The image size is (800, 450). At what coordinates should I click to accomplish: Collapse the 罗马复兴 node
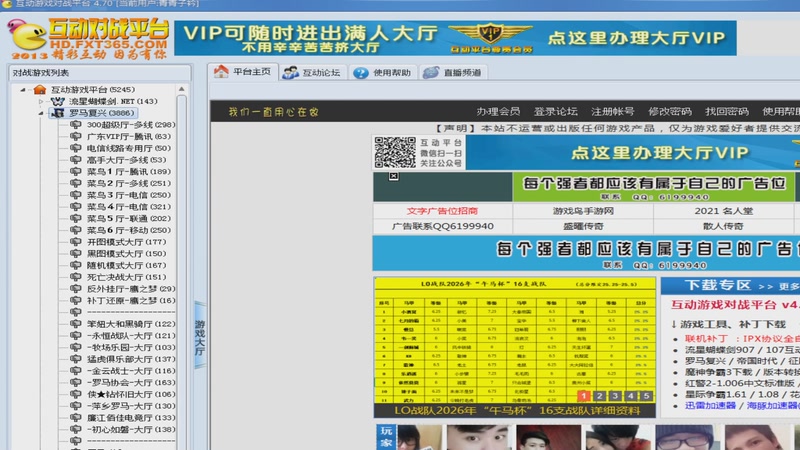point(41,113)
